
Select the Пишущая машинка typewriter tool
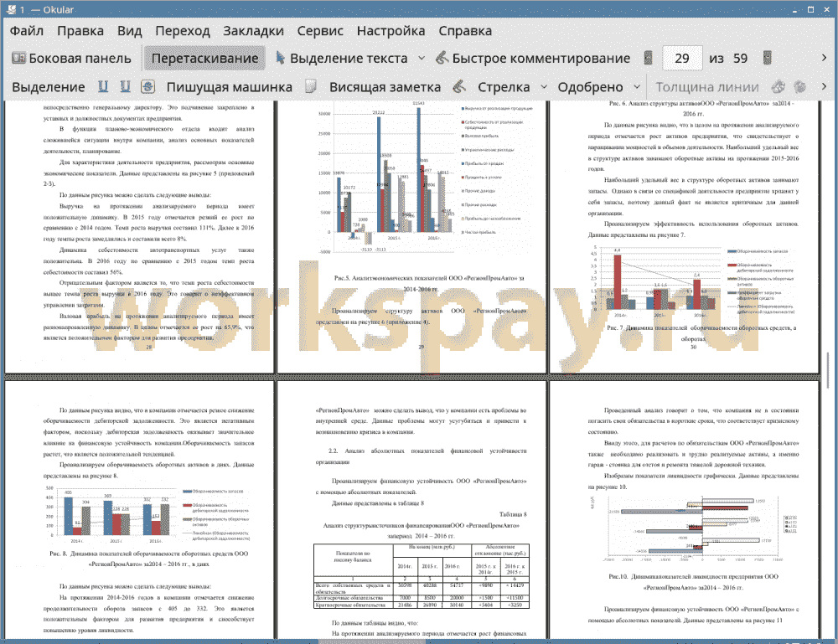click(230, 87)
